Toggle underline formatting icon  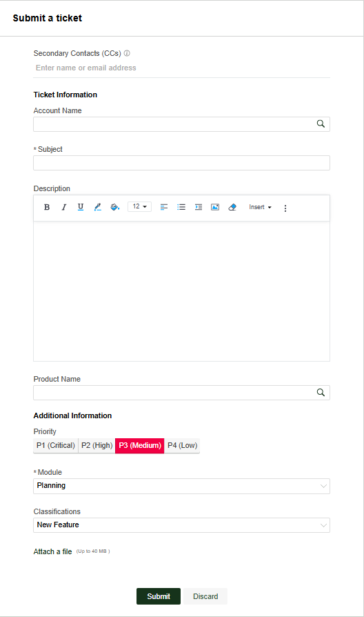pos(81,207)
